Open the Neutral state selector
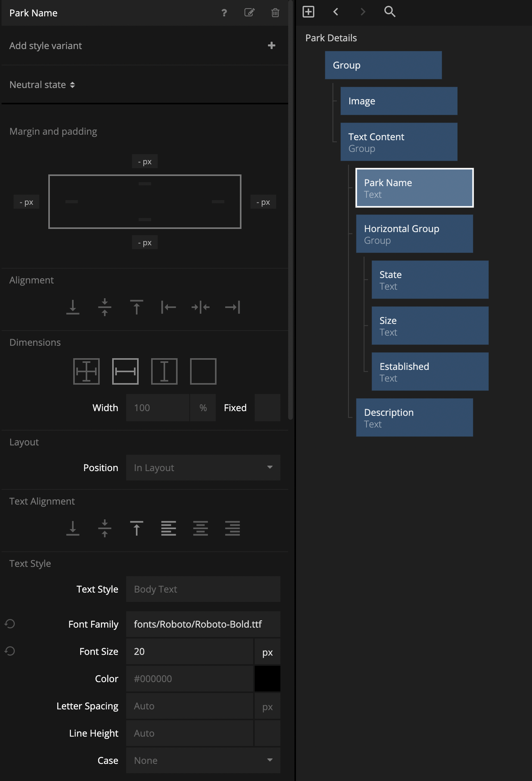Screen dimensions: 532x781 coord(42,85)
